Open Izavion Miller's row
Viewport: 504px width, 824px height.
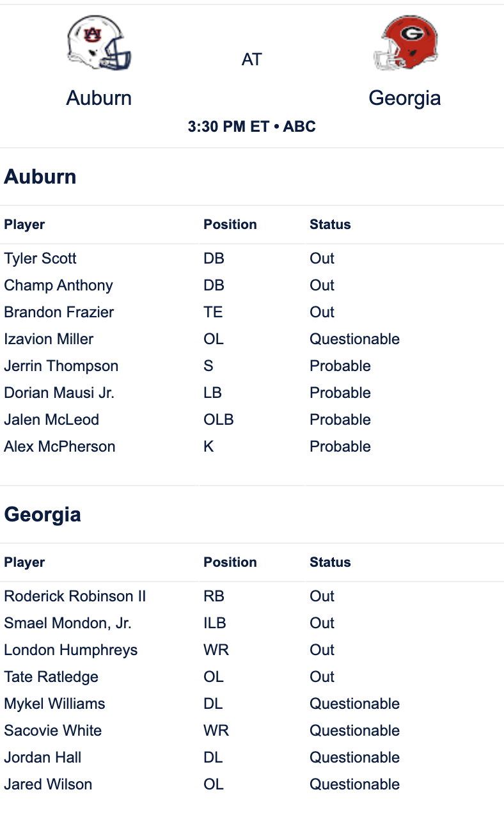coord(252,339)
